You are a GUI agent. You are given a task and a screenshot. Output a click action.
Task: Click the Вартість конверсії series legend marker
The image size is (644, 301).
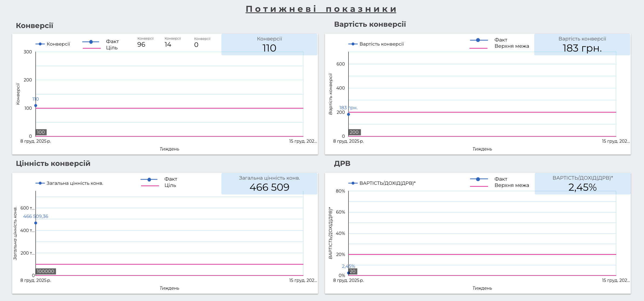click(353, 44)
